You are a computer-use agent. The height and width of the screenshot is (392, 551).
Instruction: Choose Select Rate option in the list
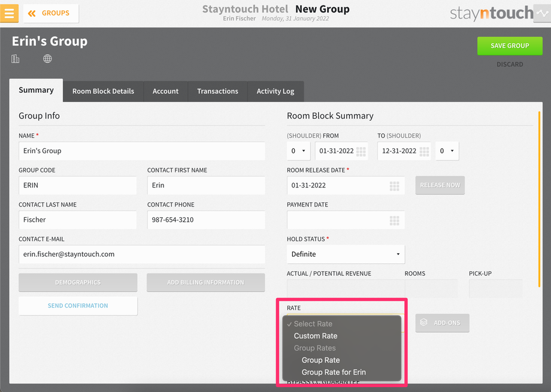click(341, 324)
